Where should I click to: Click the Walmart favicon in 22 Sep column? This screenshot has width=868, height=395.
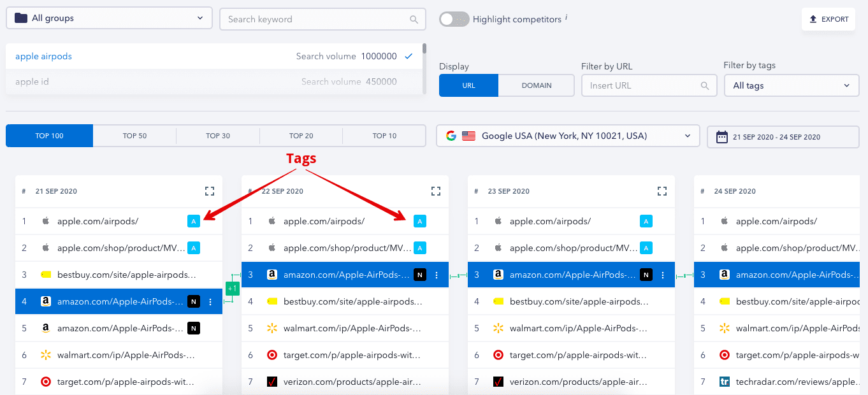tap(272, 328)
